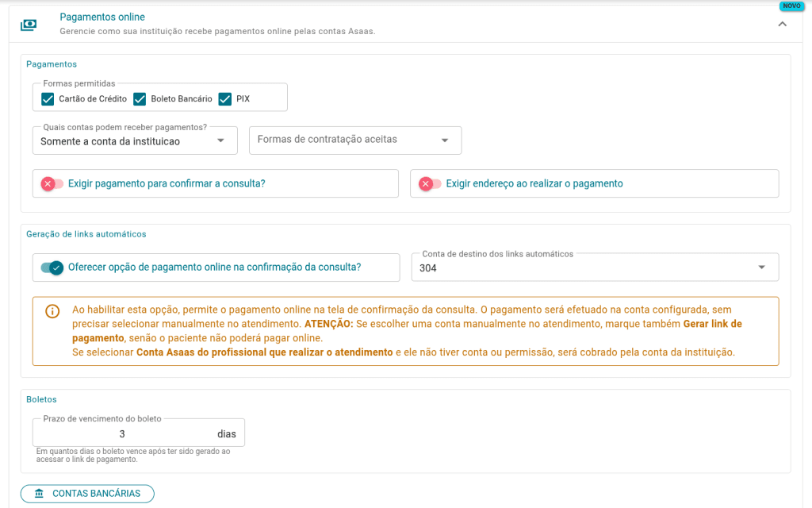Click the Prazo de vencimento do boleto field
This screenshot has width=812, height=508.
[x=139, y=433]
